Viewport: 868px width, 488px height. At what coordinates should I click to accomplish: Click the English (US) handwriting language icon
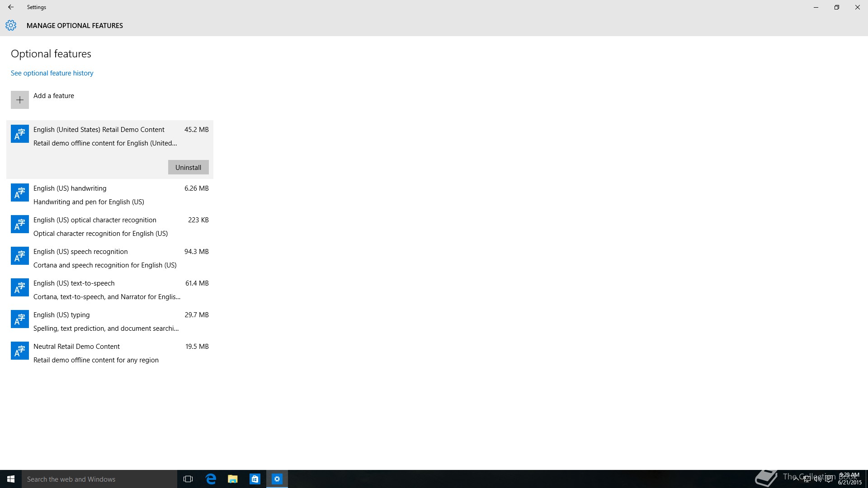click(x=19, y=193)
